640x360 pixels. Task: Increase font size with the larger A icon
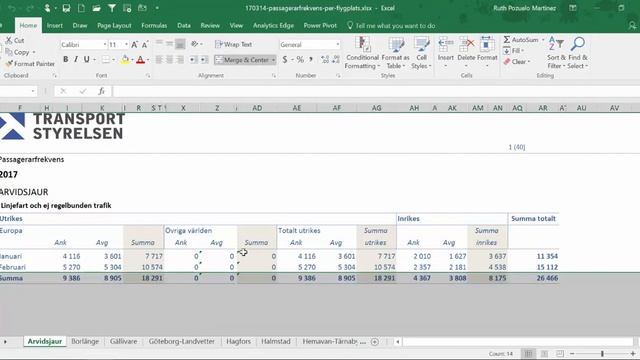click(x=134, y=44)
